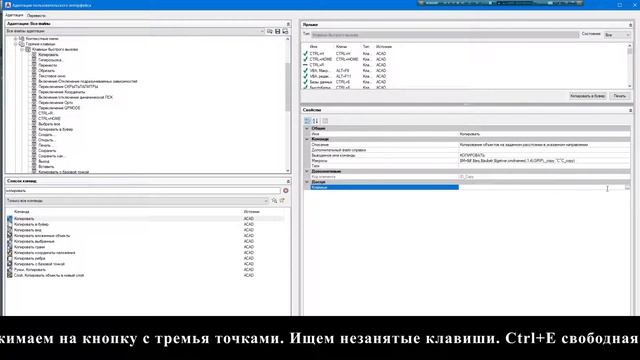Screen dimensions: 640x360
Task: Switch to the Адаптация tab
Action: tap(14, 15)
